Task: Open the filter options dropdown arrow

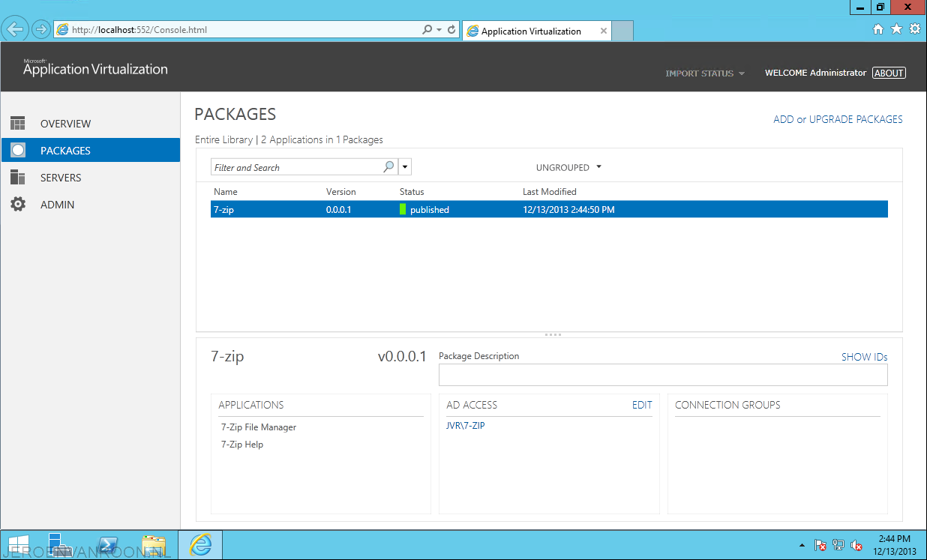Action: pos(405,167)
